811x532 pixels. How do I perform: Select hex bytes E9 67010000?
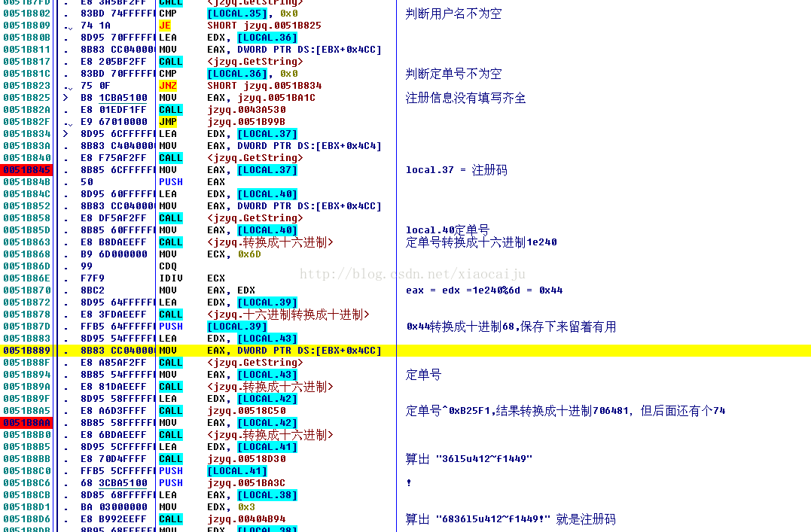[114, 121]
